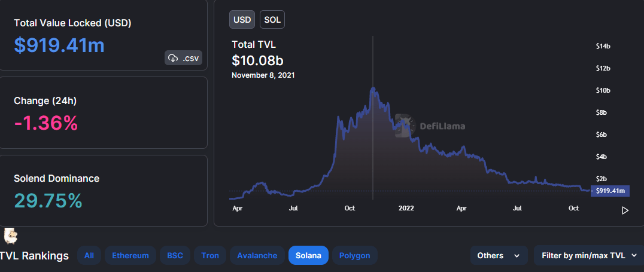Open Filter by min/max TVL dropdown
Screen dimensions: 644x272
(588, 255)
